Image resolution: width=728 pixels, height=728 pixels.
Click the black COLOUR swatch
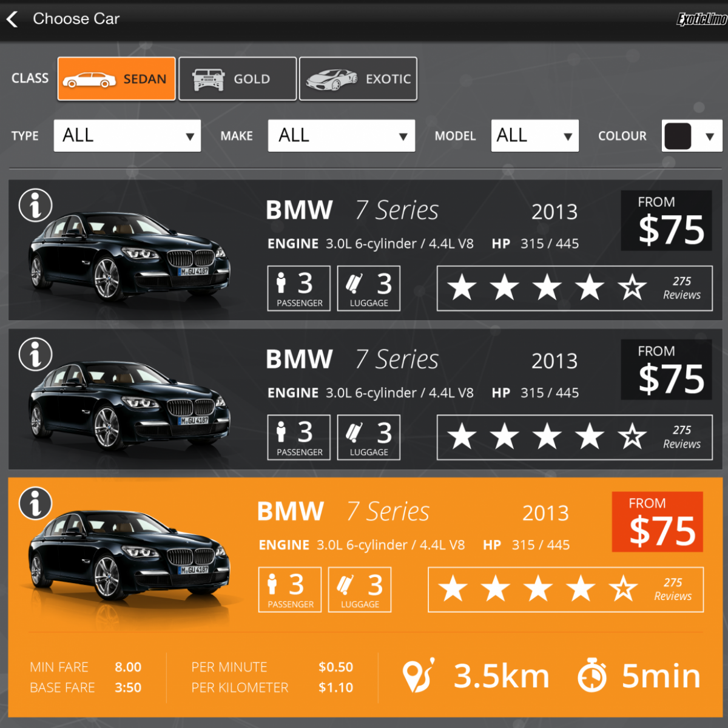click(678, 136)
